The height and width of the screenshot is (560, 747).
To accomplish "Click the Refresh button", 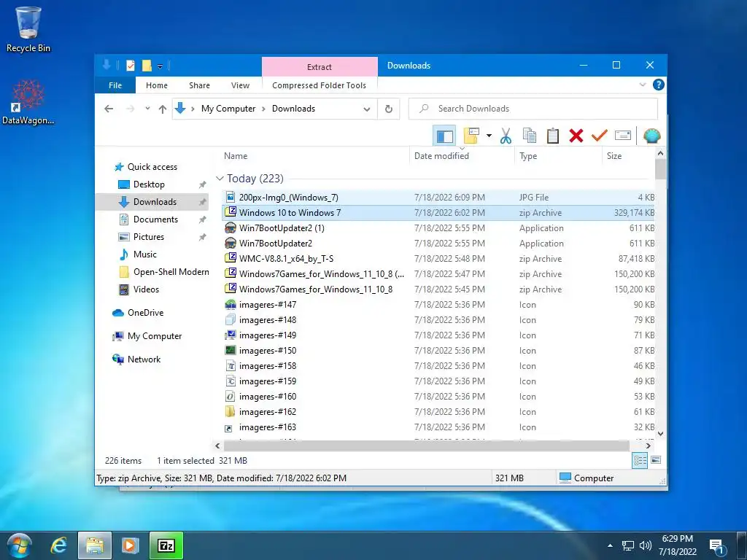I will pyautogui.click(x=389, y=109).
